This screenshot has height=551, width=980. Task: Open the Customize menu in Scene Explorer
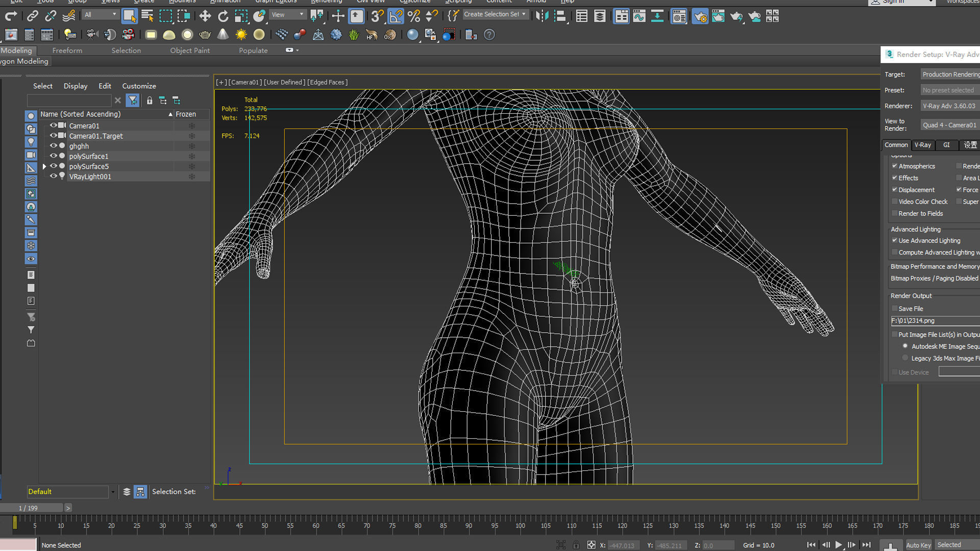point(139,86)
